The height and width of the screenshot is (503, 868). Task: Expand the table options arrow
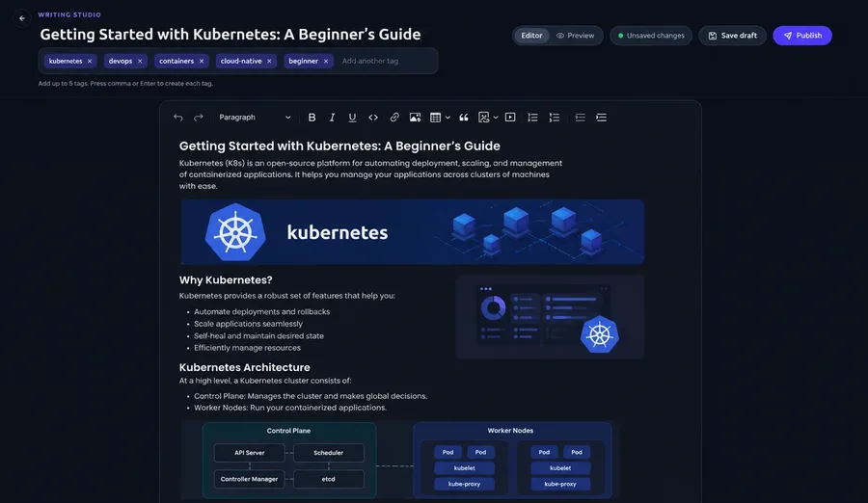pyautogui.click(x=448, y=118)
